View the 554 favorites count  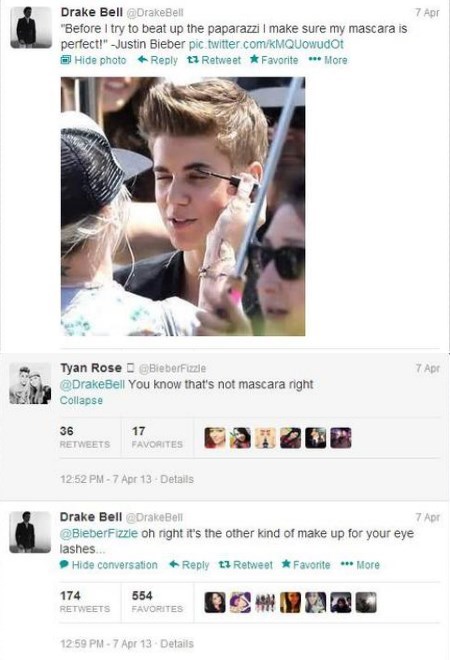pyautogui.click(x=157, y=601)
